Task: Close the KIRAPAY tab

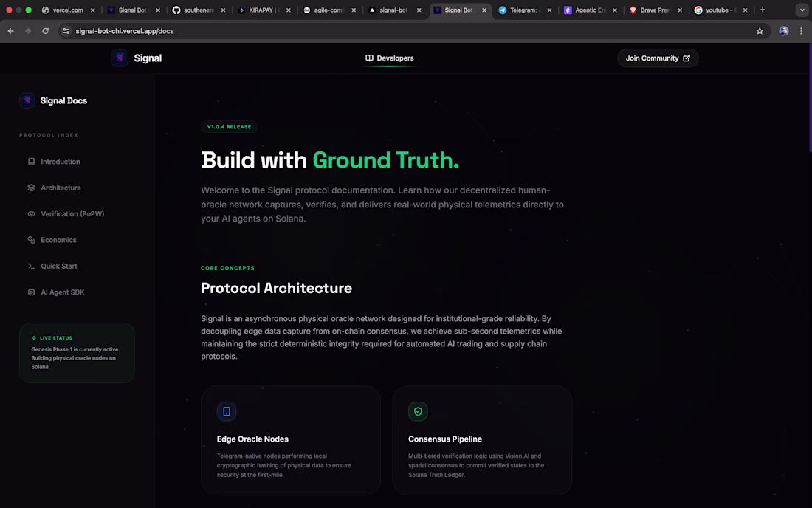Action: coord(289,10)
